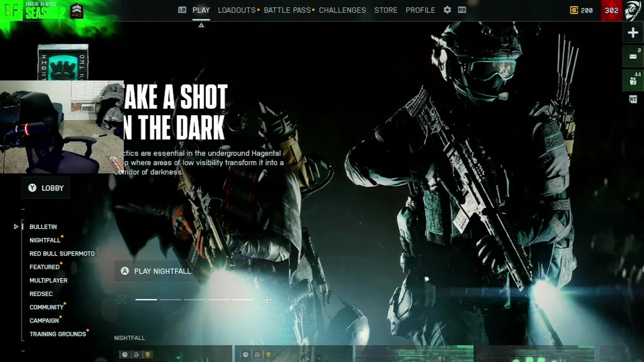
Task: Click the clock icon on first Nightfall card
Action: coord(125,355)
